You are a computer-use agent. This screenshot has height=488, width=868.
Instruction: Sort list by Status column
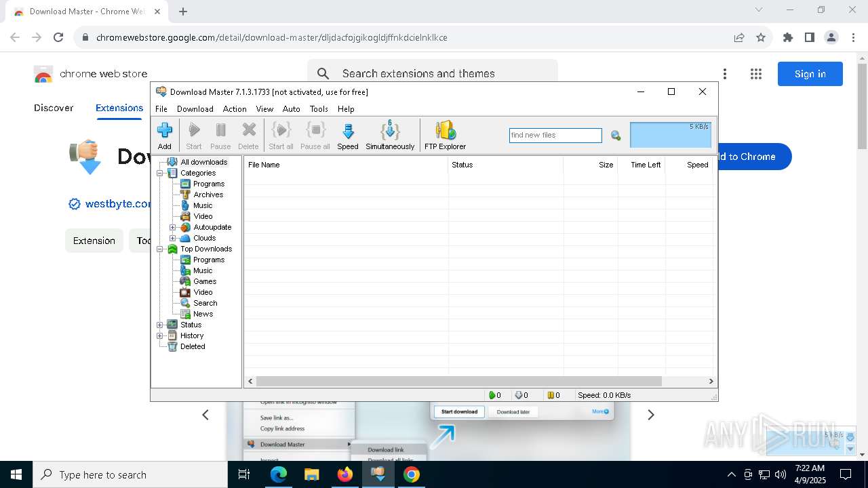505,165
